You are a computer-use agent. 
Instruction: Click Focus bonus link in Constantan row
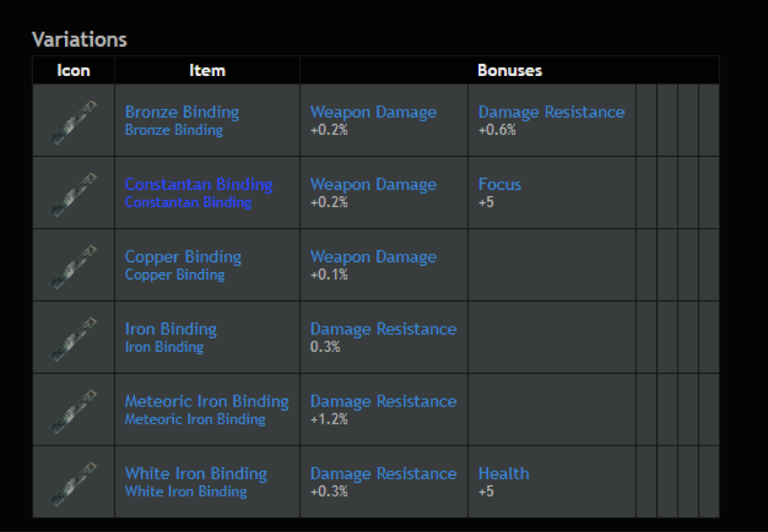(499, 184)
